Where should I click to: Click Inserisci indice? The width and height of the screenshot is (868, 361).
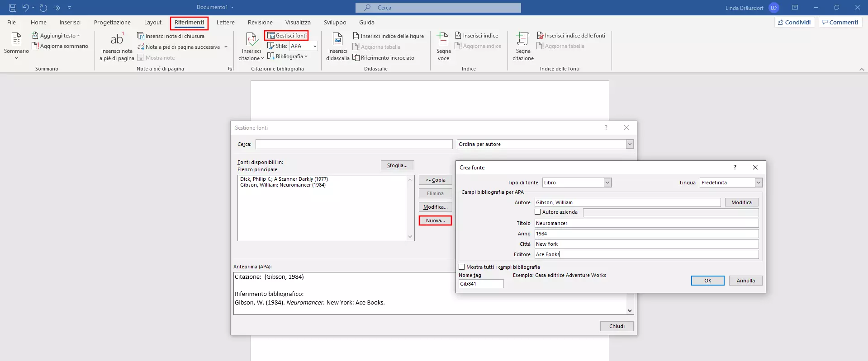(x=476, y=36)
